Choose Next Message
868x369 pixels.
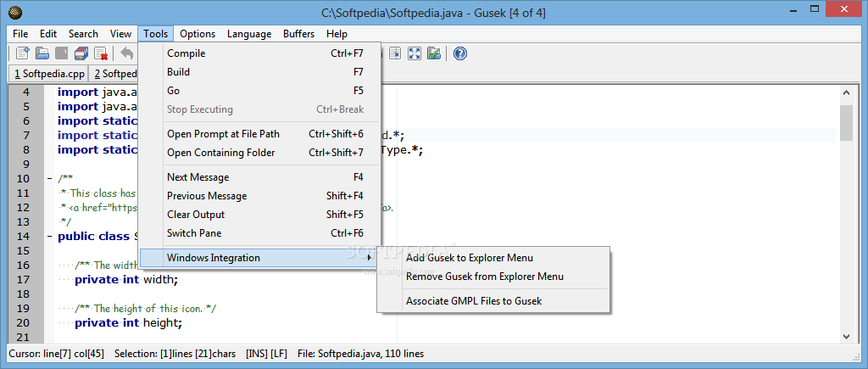[x=259, y=177]
